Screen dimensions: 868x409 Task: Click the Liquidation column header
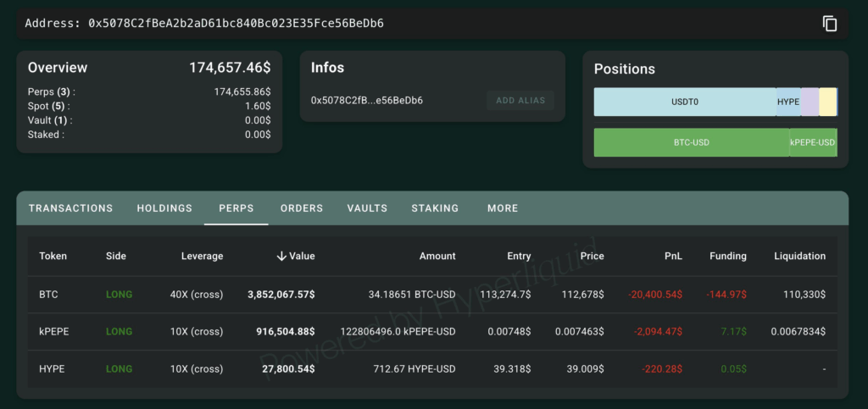point(799,256)
